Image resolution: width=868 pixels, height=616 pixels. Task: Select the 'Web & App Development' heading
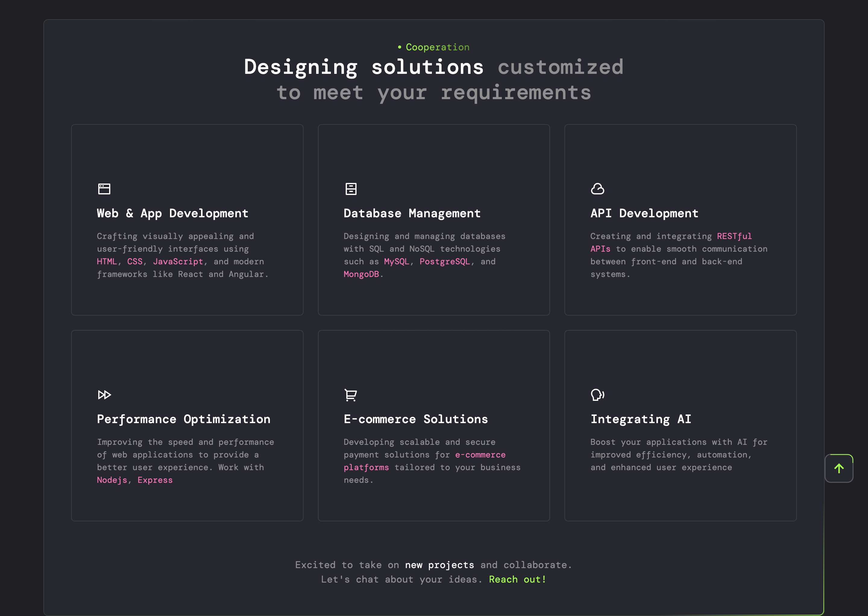(x=173, y=213)
